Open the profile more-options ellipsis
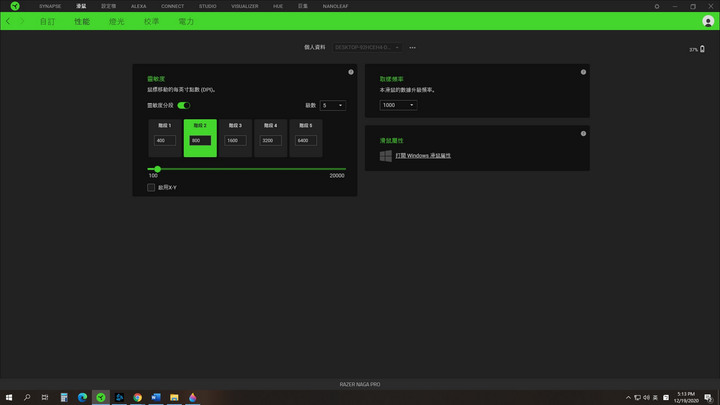Image resolution: width=720 pixels, height=405 pixels. (x=412, y=47)
